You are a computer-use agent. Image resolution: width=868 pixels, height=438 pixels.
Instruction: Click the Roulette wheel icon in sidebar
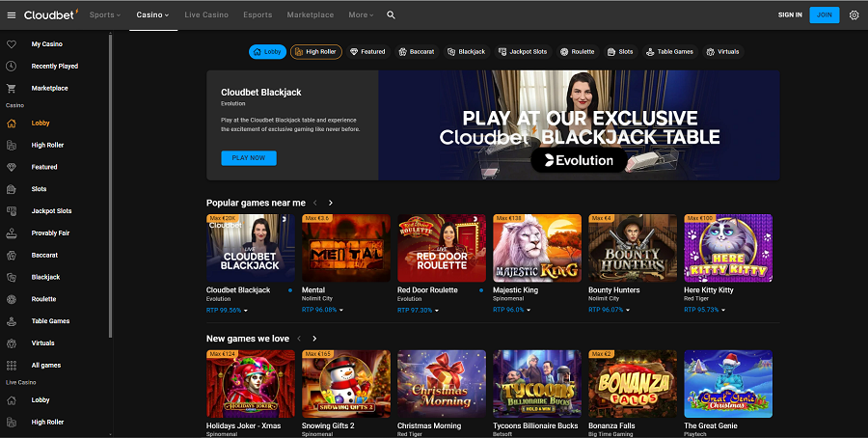pos(11,299)
